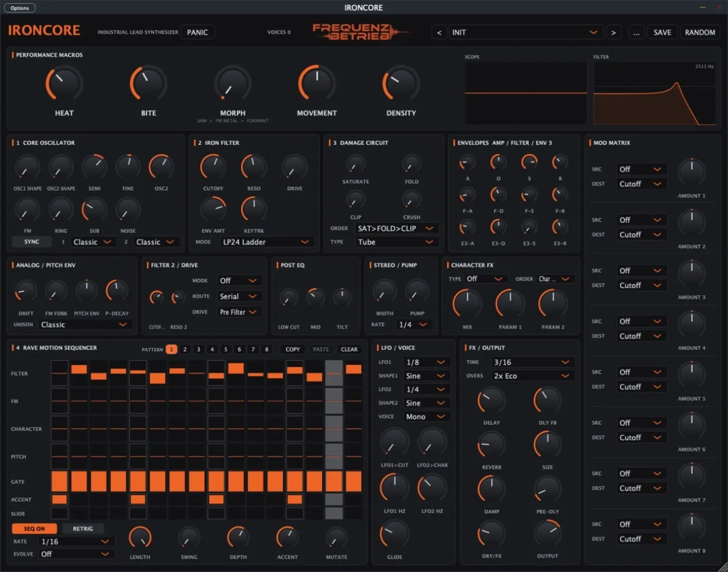Open the three-dots preset menu
This screenshot has height=572, width=728.
click(x=636, y=32)
